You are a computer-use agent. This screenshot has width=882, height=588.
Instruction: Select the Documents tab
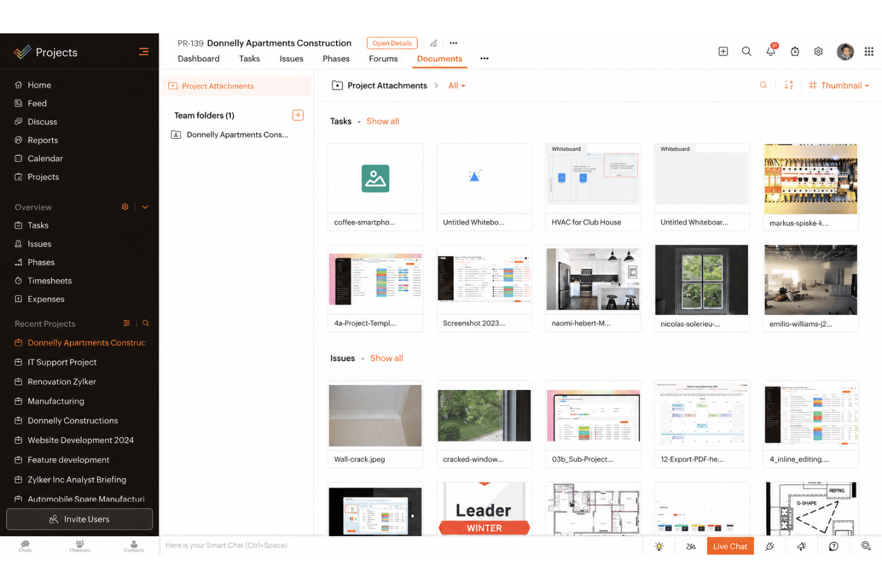439,58
